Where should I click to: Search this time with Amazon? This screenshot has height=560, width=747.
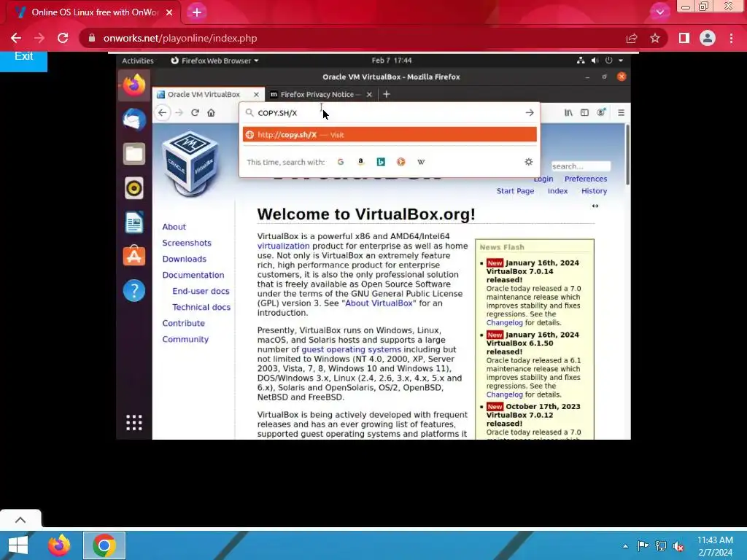point(360,162)
